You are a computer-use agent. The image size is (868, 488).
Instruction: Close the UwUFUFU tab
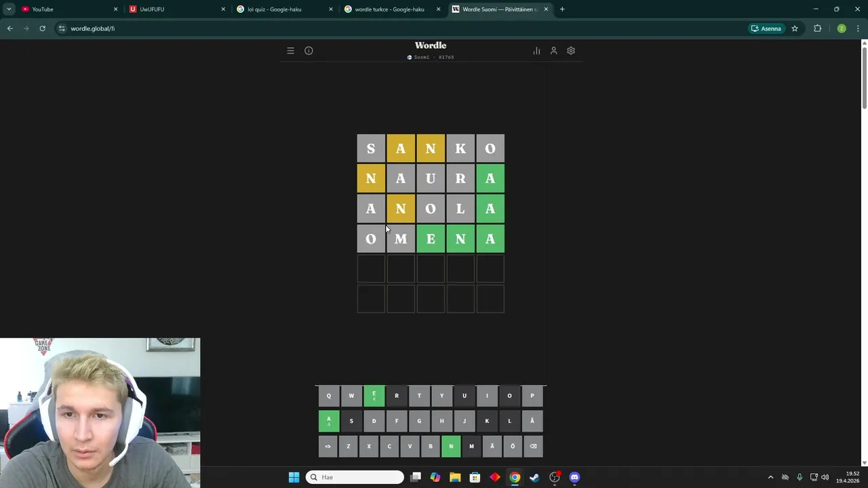223,9
